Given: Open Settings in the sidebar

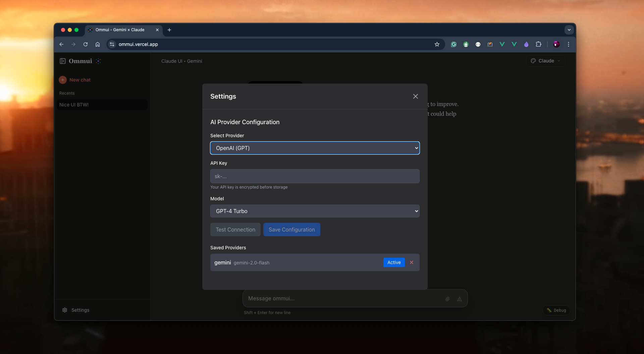Looking at the screenshot, I should [76, 310].
